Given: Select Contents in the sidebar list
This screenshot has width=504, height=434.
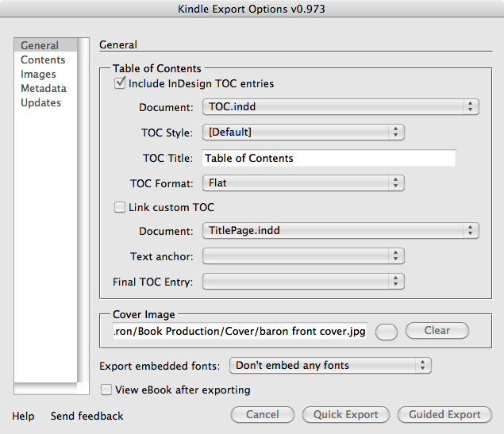Looking at the screenshot, I should coord(43,60).
